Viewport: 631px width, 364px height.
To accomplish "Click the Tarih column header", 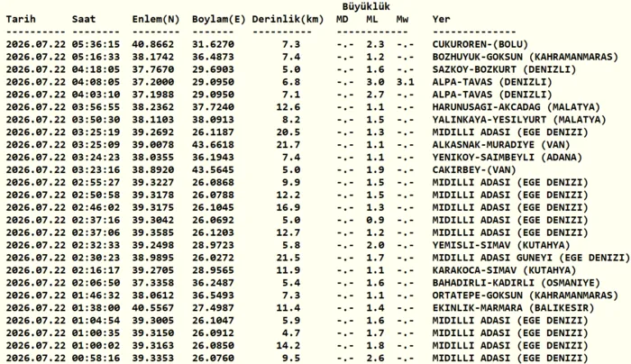I will (x=21, y=19).
